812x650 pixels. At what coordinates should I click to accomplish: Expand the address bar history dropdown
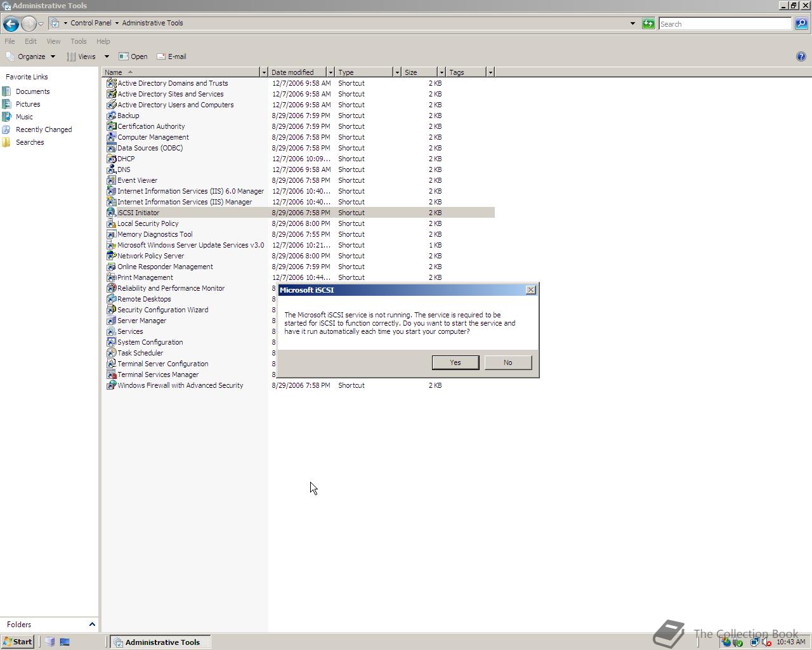(x=632, y=23)
